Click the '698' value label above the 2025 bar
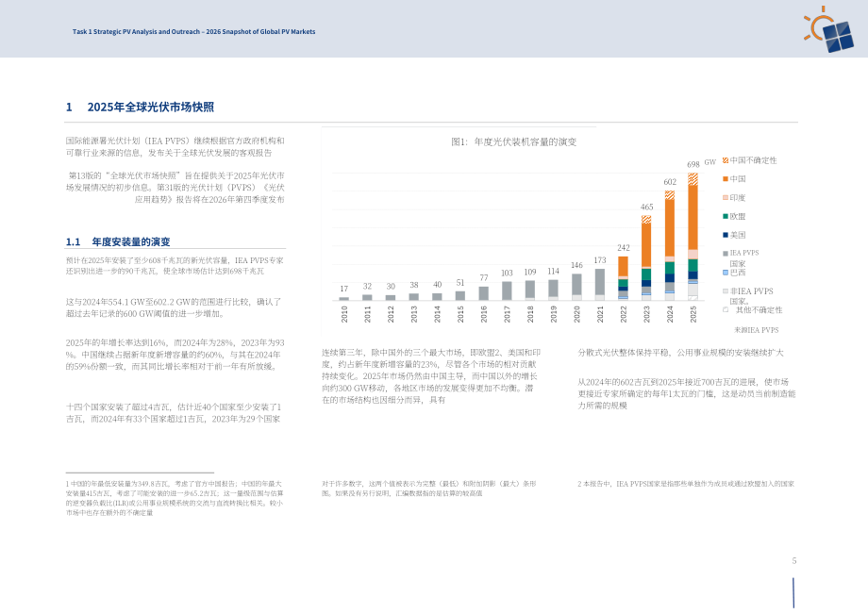This screenshot has width=868, height=614. (693, 164)
